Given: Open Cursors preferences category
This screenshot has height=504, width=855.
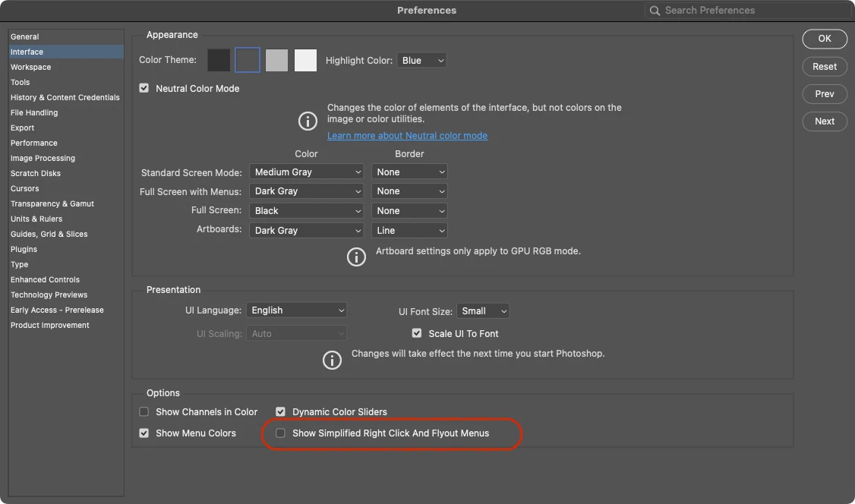Looking at the screenshot, I should 66,188.
